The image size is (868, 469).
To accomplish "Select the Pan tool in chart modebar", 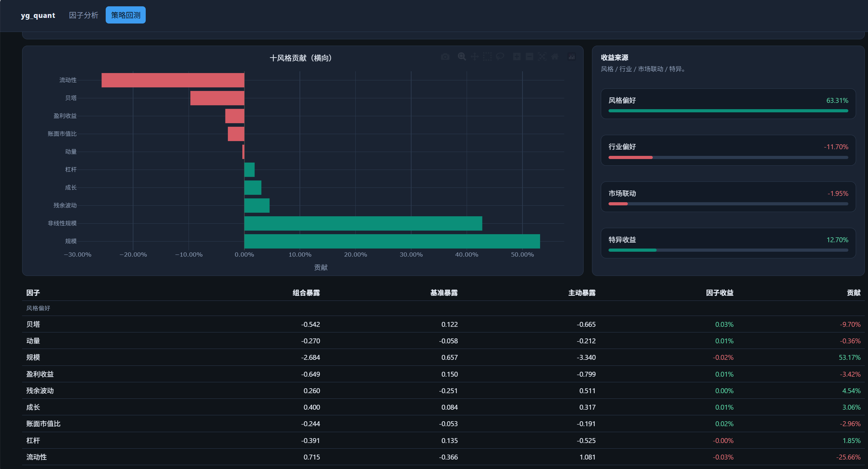I will [x=474, y=57].
